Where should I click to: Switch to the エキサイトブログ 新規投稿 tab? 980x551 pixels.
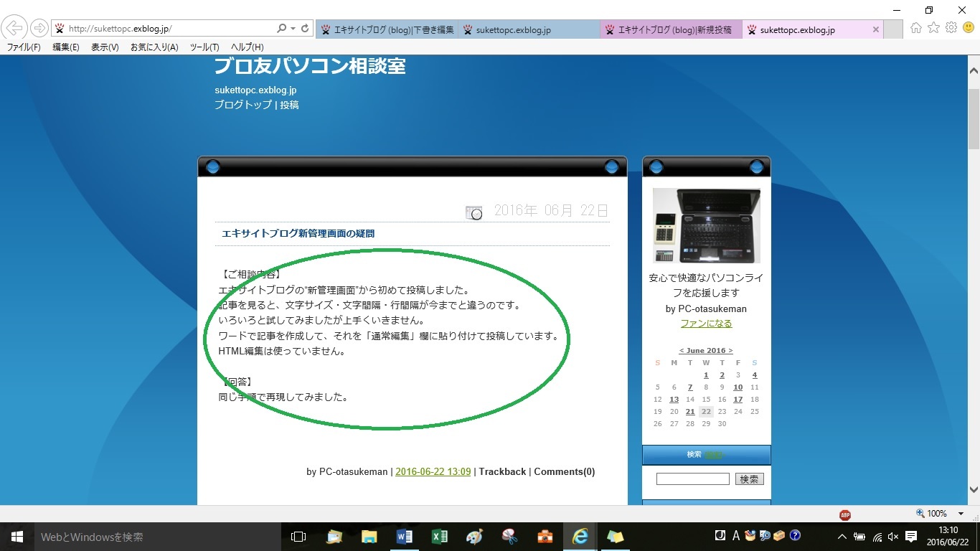(671, 29)
